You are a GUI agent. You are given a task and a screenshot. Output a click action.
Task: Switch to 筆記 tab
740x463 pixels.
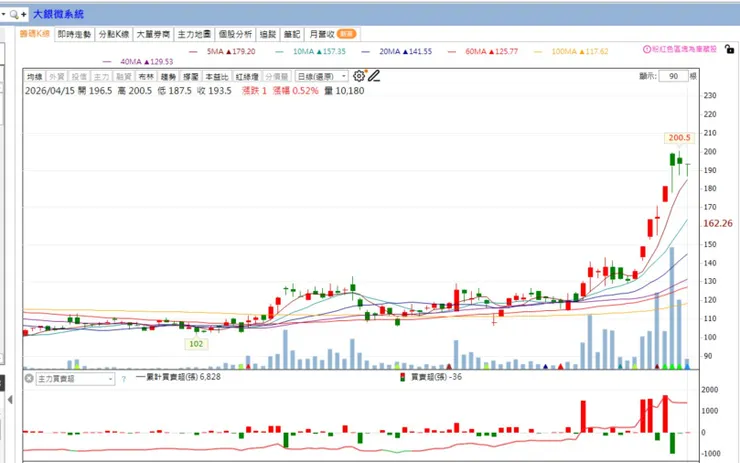click(x=292, y=34)
